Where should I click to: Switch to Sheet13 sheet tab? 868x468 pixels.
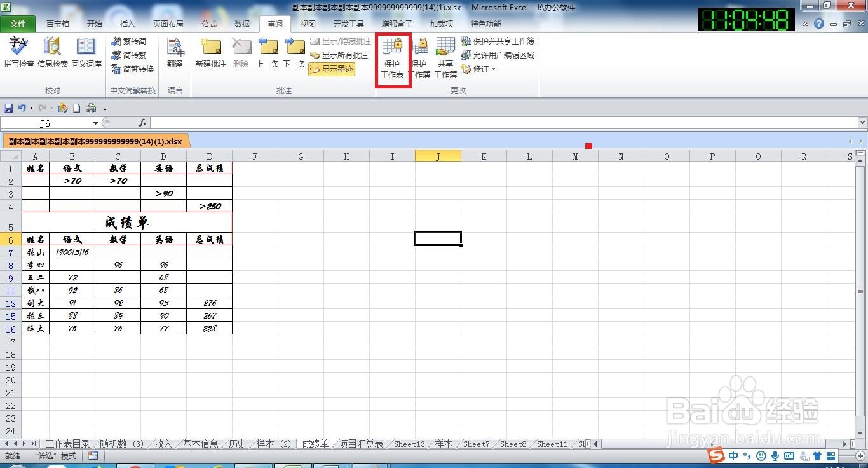[x=409, y=444]
